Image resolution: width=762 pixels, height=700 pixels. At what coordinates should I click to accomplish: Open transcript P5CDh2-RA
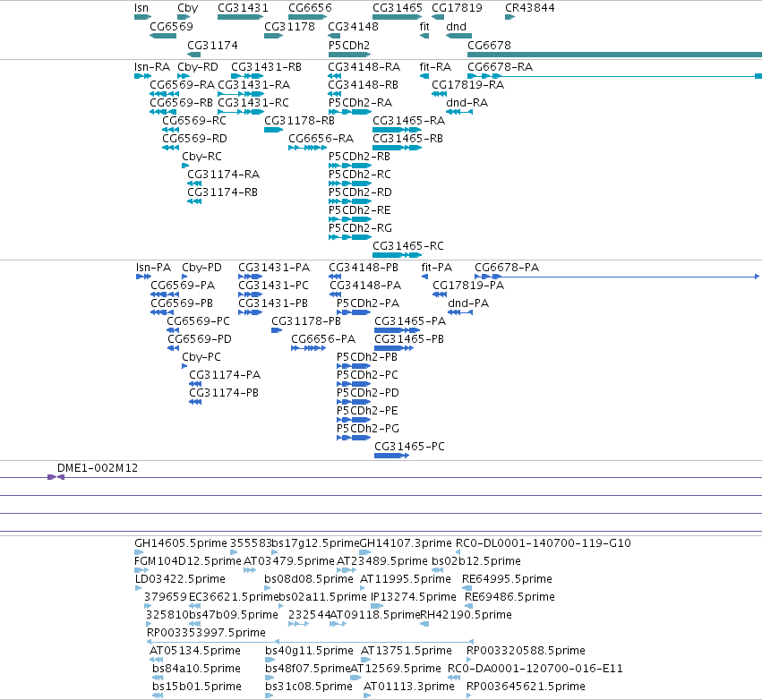[x=350, y=112]
